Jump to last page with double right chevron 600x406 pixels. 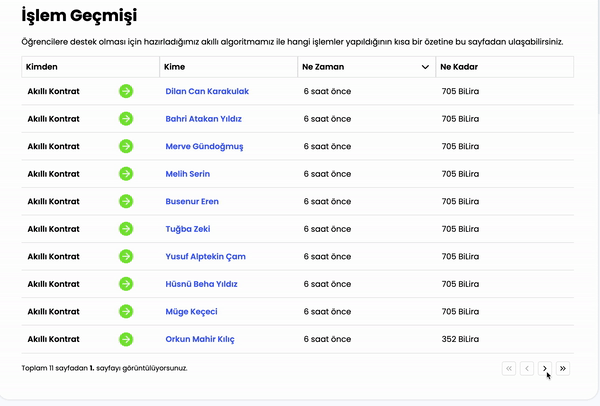pyautogui.click(x=562, y=368)
